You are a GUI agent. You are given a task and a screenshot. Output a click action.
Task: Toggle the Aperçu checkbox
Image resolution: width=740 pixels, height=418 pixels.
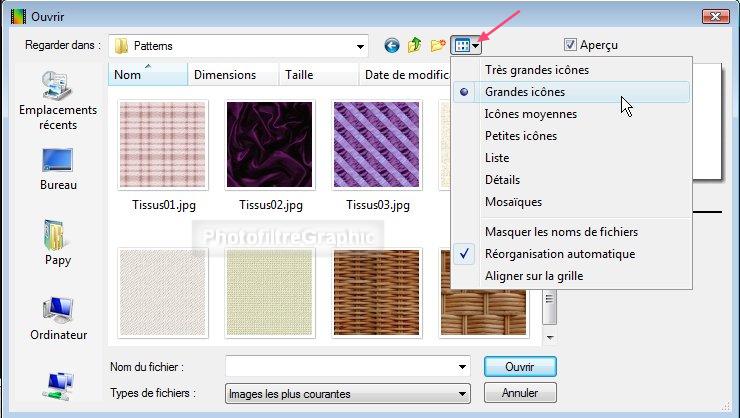(x=570, y=45)
